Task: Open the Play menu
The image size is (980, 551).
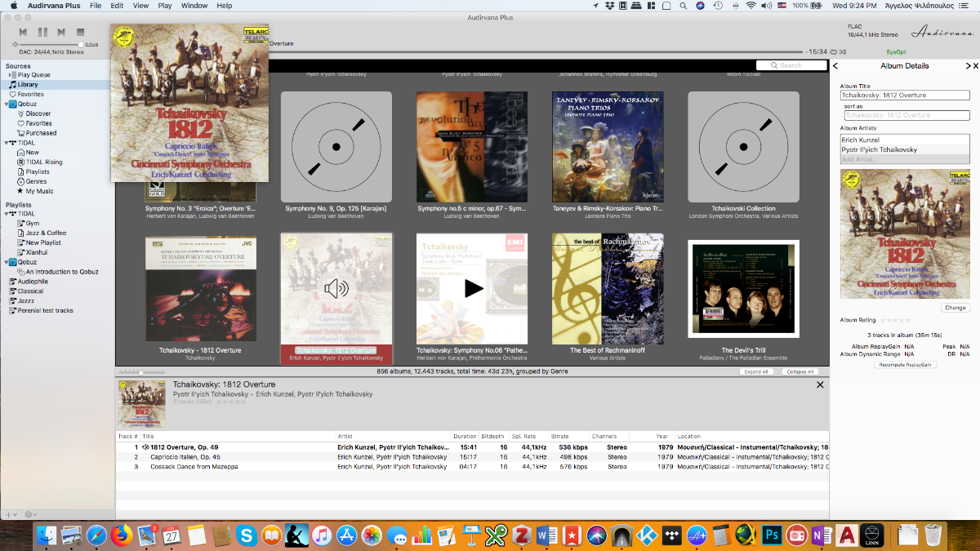Action: click(x=165, y=6)
